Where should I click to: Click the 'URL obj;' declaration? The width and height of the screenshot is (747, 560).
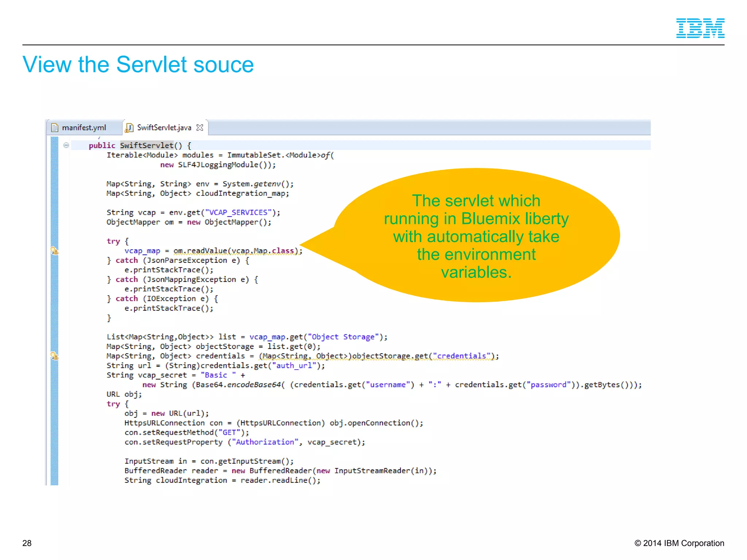[124, 394]
